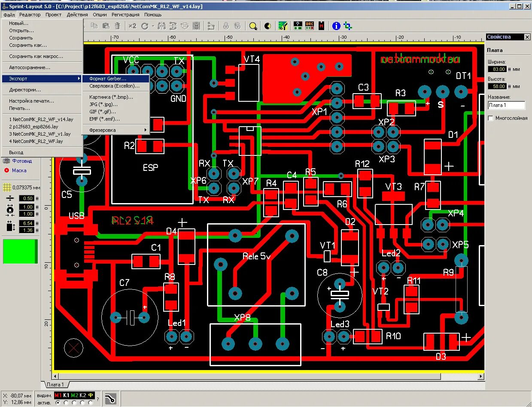Open the Редактор menu
The image size is (532, 407).
click(30, 15)
